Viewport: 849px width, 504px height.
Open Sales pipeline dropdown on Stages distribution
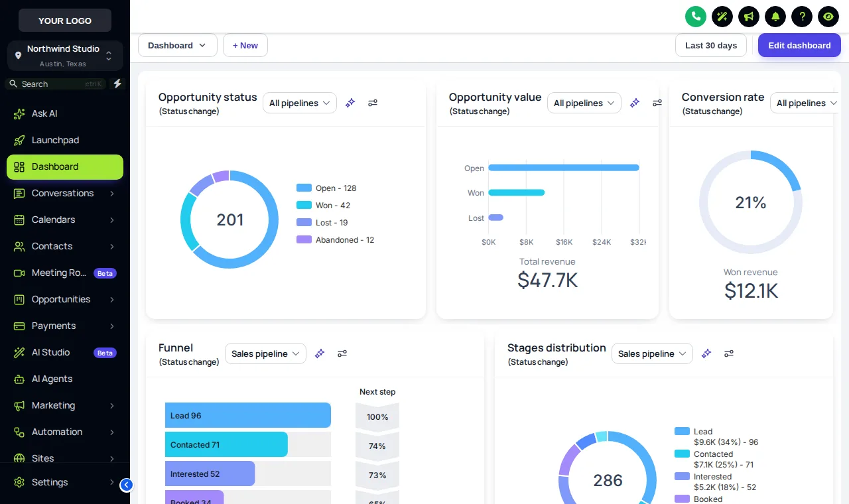pos(652,353)
